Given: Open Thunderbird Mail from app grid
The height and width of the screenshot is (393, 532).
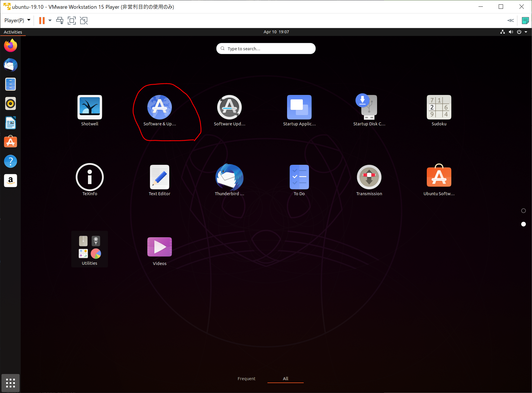Looking at the screenshot, I should point(229,180).
